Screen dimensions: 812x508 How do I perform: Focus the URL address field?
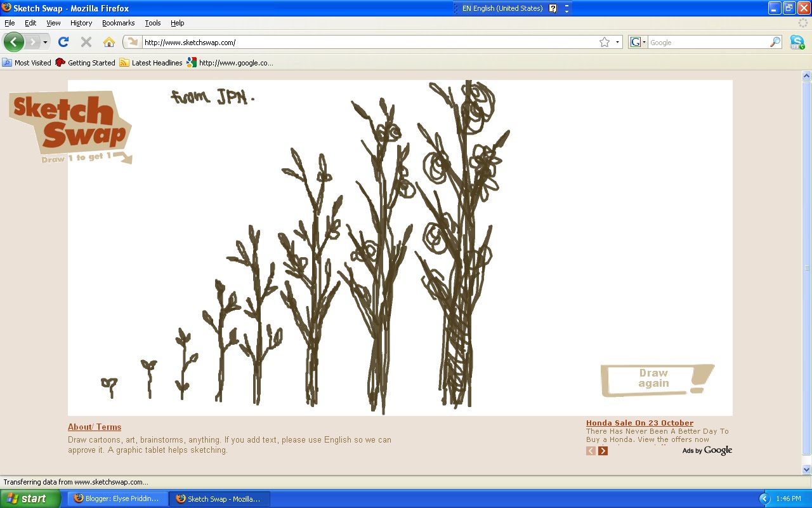[x=369, y=43]
